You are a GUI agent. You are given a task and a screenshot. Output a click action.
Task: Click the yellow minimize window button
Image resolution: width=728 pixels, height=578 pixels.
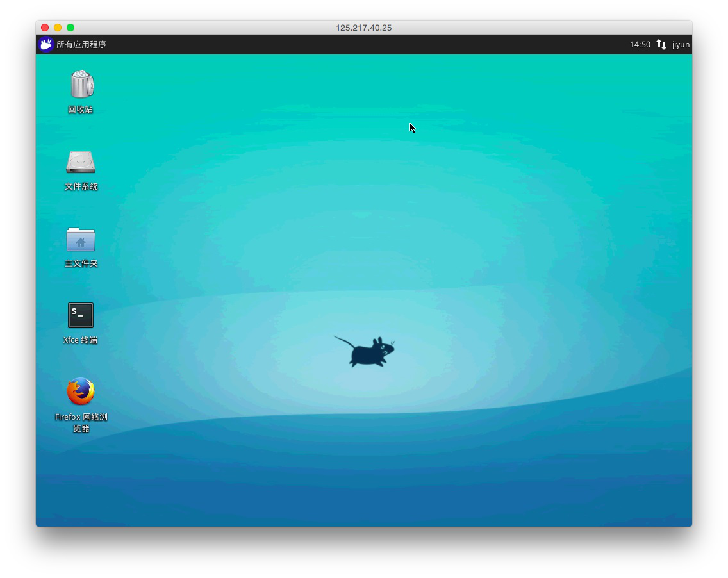pyautogui.click(x=58, y=28)
